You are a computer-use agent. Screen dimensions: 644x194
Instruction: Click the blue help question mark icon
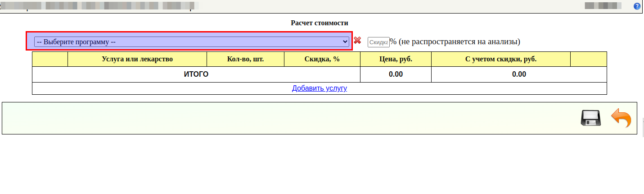click(637, 6)
